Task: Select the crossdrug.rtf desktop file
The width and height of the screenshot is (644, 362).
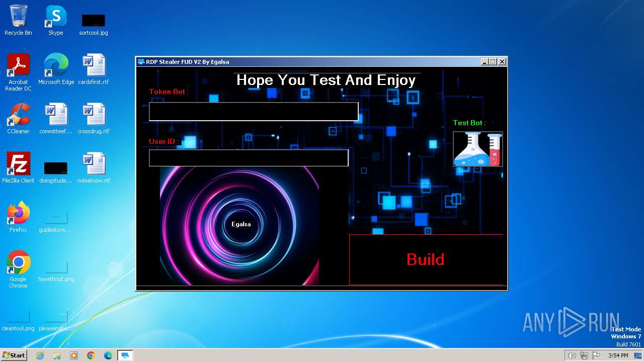Action: coord(94,119)
